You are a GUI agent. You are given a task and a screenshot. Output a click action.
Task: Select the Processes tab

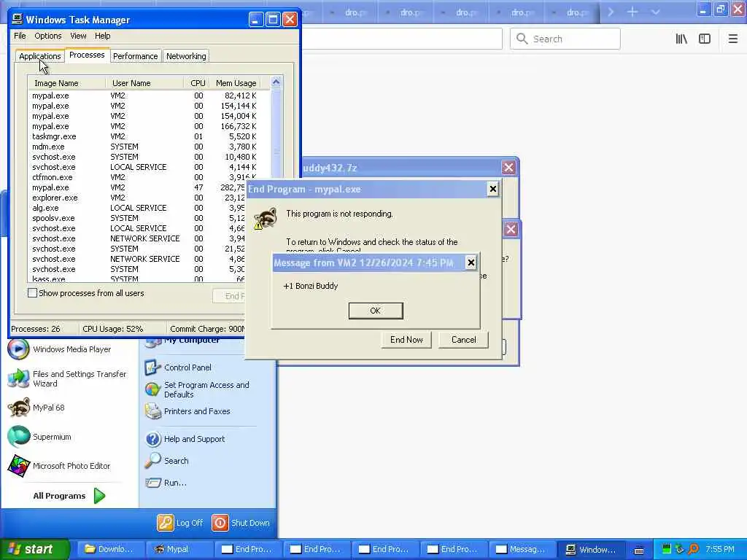87,55
